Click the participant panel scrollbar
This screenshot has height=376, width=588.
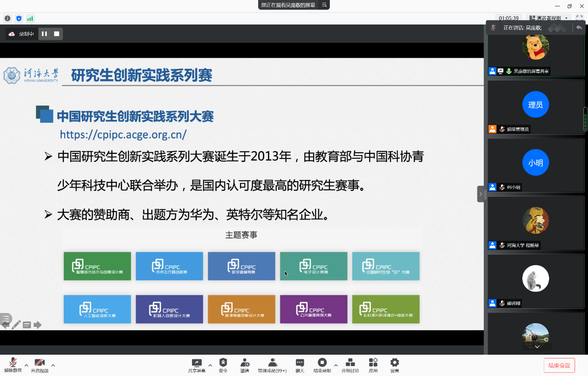[585, 119]
